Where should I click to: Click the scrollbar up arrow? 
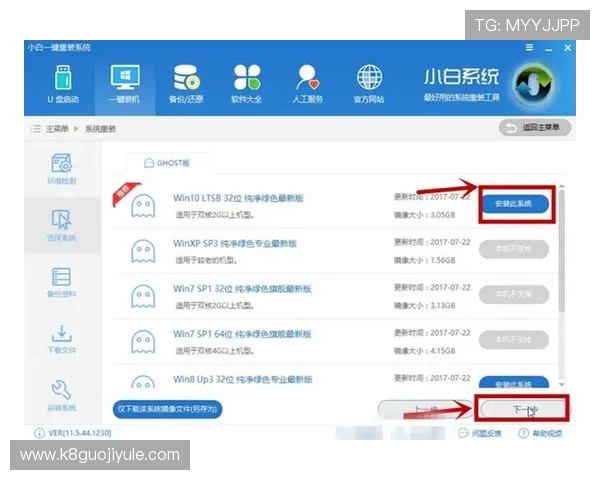point(561,186)
